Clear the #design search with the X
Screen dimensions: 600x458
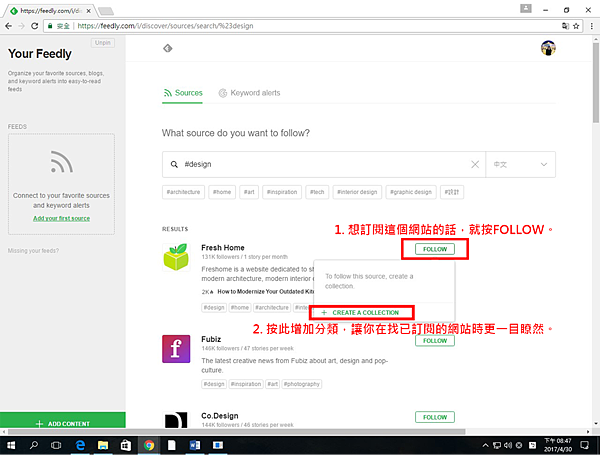pyautogui.click(x=475, y=165)
